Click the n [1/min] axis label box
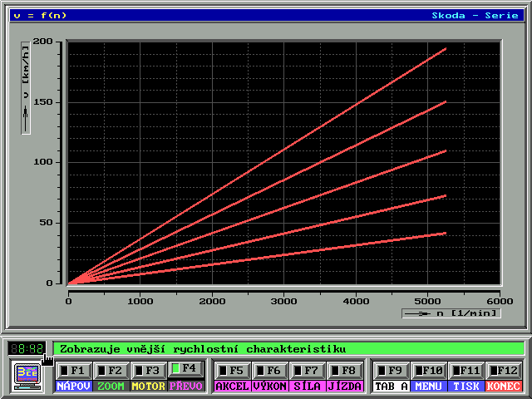This screenshot has height=399, width=532. (451, 313)
